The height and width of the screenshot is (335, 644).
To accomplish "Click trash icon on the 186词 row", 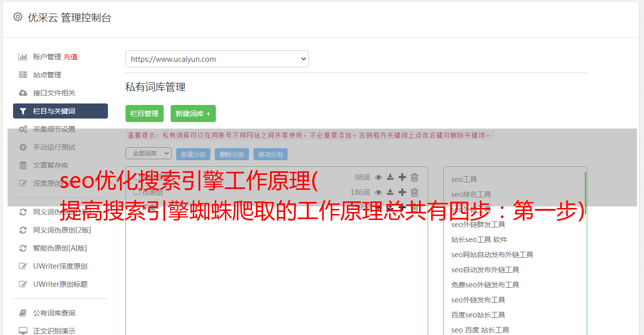I will click(x=415, y=192).
